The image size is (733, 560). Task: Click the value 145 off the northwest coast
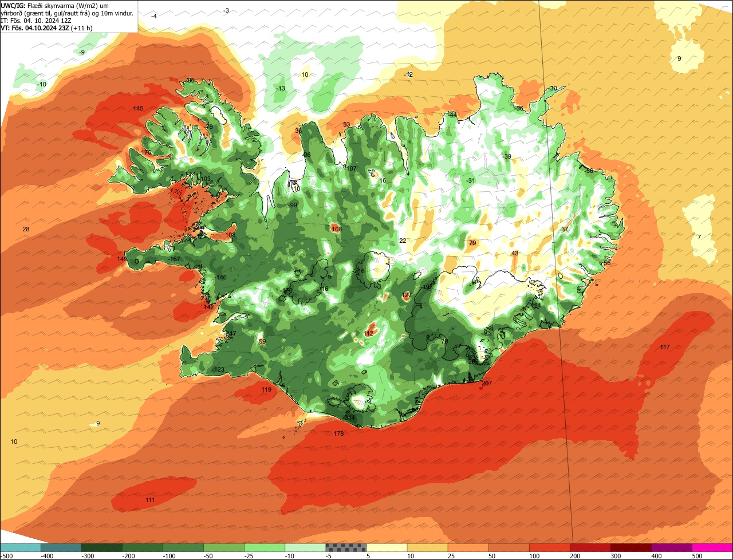[x=138, y=109]
